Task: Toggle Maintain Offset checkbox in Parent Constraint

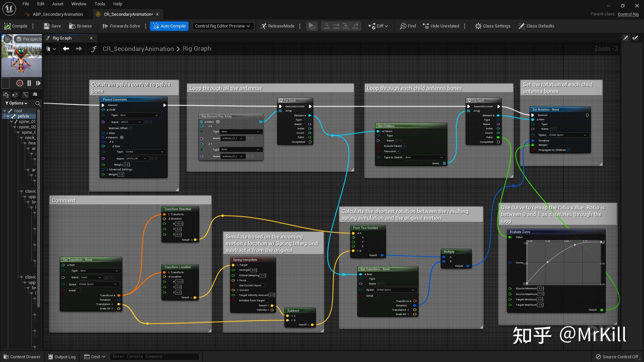Action: click(130, 128)
